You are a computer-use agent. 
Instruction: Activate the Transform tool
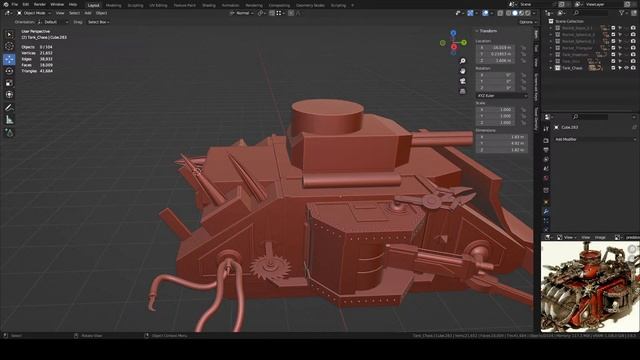9,95
